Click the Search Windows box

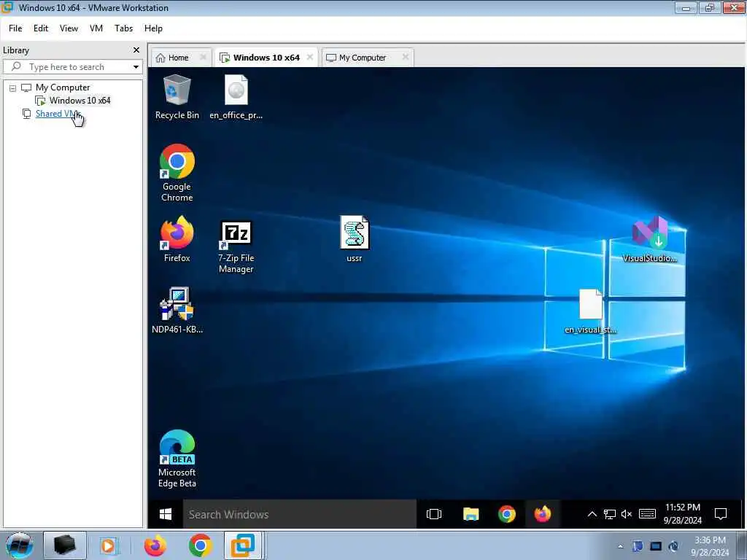pos(300,514)
